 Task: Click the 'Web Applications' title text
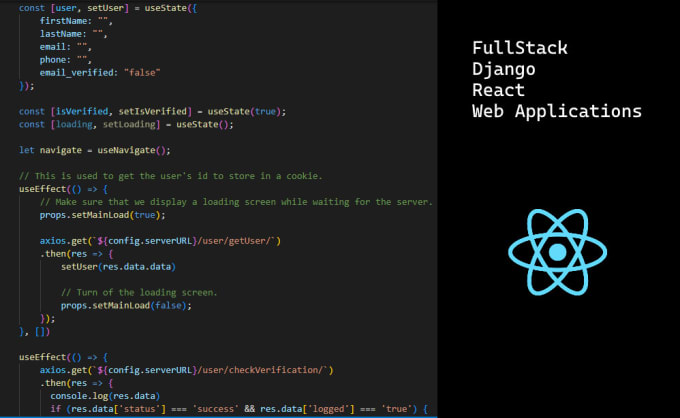(x=557, y=112)
